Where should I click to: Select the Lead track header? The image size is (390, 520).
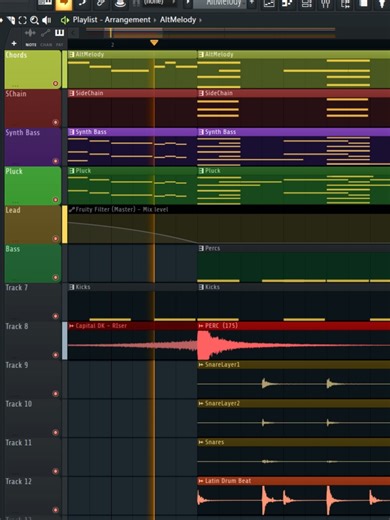click(33, 224)
